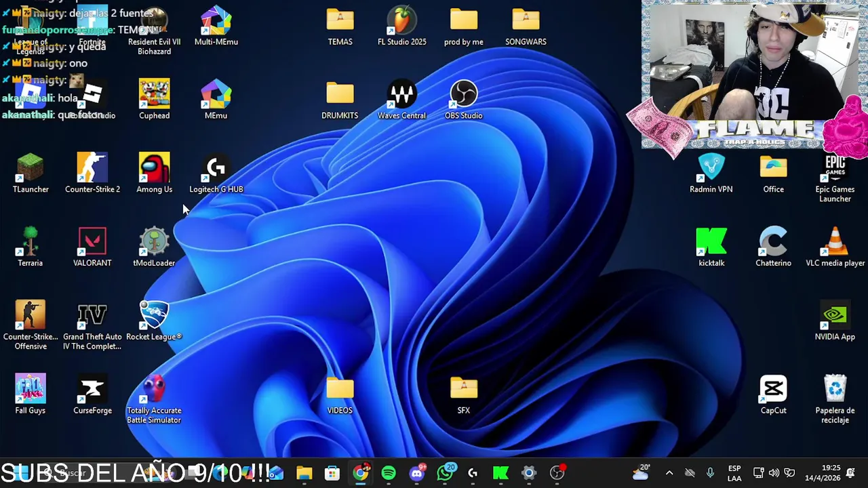Screen dimensions: 868x488
Task: Select the Chatterino icon
Action: [773, 247]
